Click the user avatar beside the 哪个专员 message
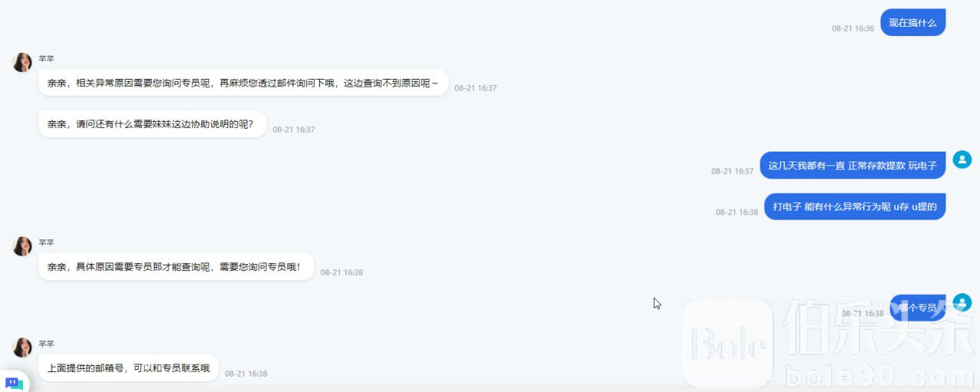 (962, 302)
